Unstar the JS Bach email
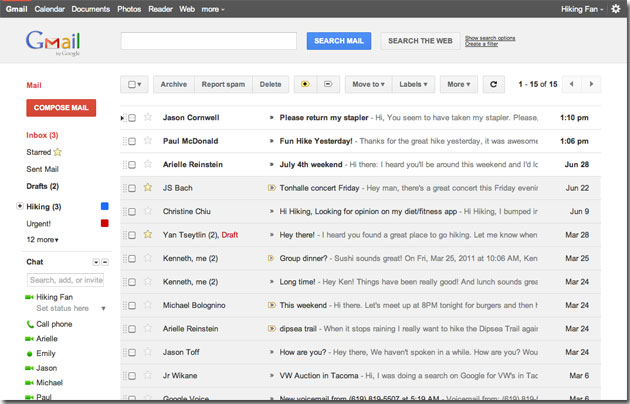Viewport: 630px width, 404px height. coord(148,187)
